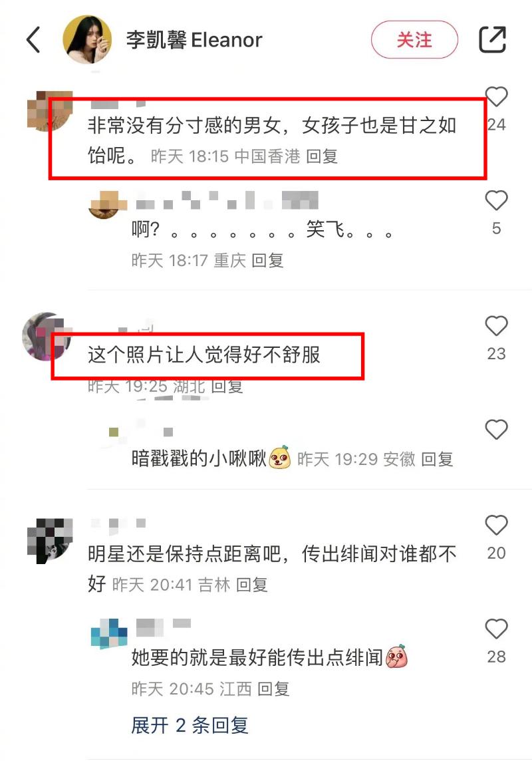Viewport: 532px width, 761px height.
Task: Like the comment with 20 likes
Action: 496,525
